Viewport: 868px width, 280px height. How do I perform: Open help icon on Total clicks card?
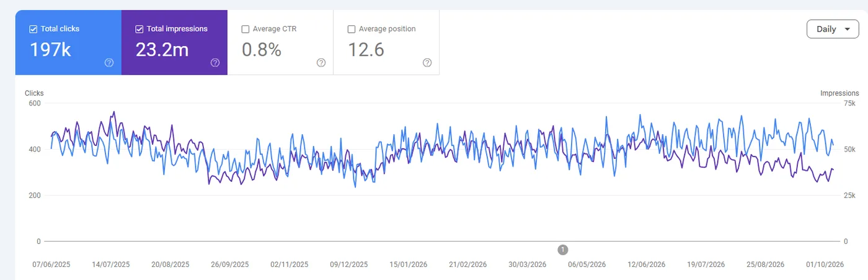[x=109, y=63]
